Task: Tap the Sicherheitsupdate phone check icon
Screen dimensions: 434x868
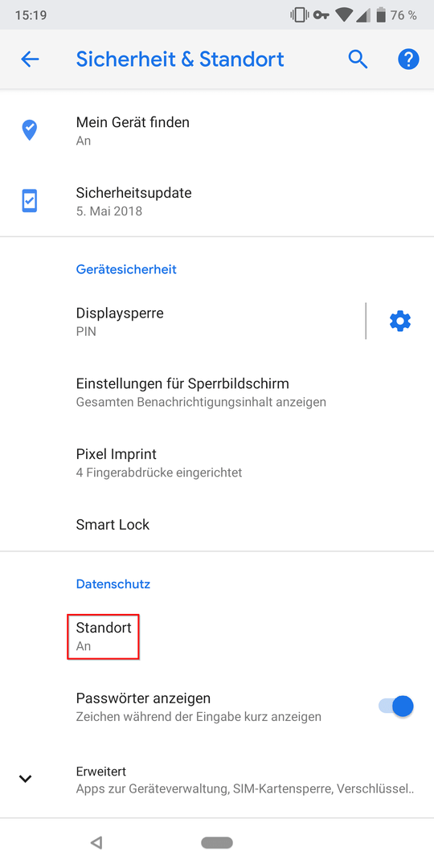Action: [30, 201]
